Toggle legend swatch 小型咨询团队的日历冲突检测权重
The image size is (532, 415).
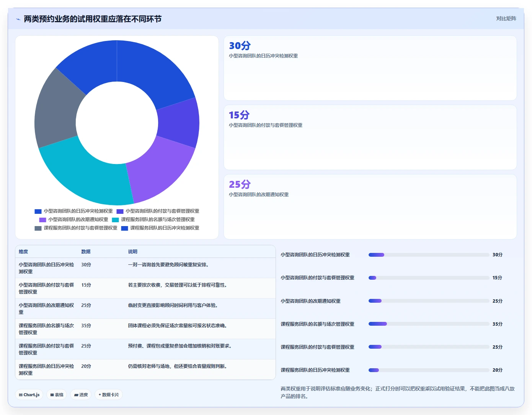(x=38, y=211)
